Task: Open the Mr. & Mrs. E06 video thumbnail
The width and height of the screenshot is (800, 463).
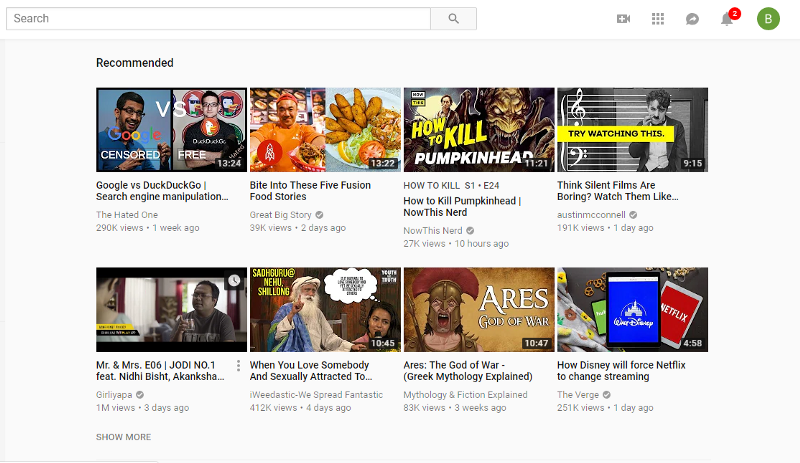Action: 171,309
